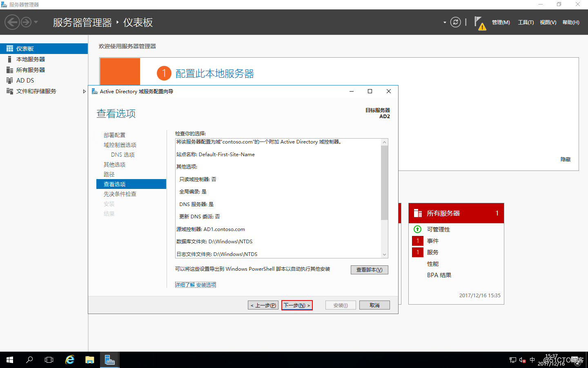The height and width of the screenshot is (368, 588).
Task: Click the forward navigation arrow in Server Manager
Action: (x=26, y=22)
